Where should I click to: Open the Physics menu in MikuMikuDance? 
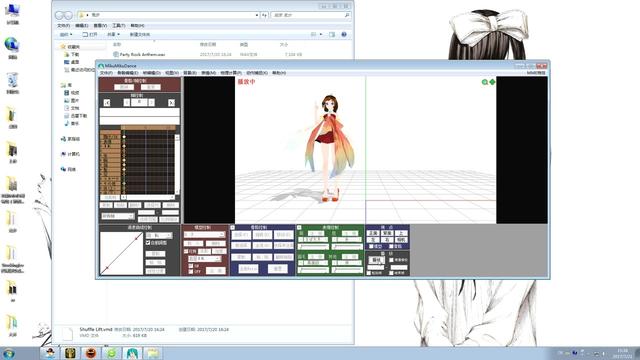tap(231, 73)
